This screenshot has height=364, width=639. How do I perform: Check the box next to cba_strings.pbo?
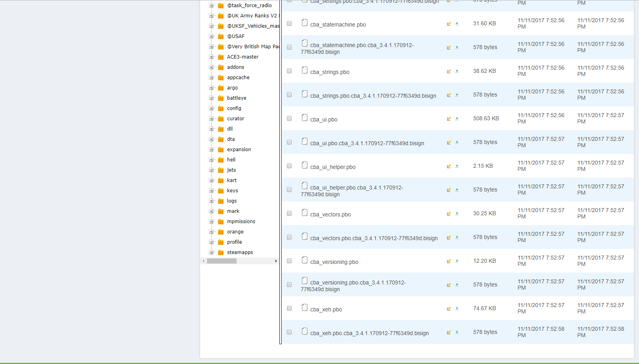click(289, 71)
